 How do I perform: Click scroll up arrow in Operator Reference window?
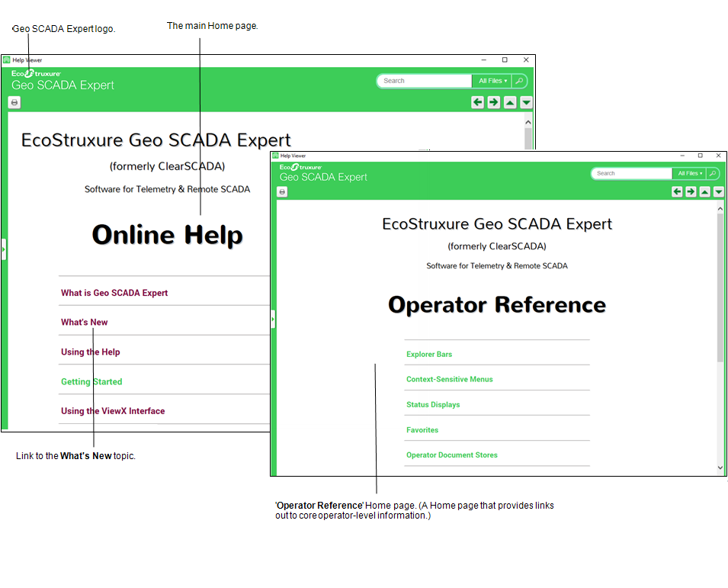720,209
